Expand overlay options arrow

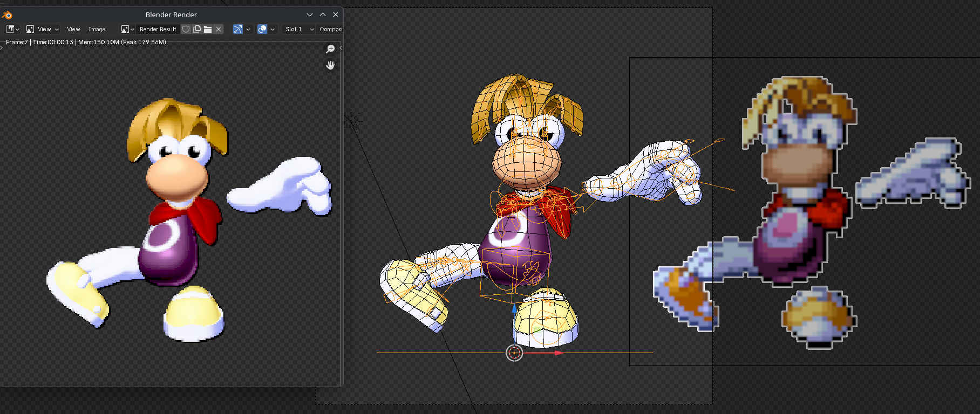tap(273, 29)
